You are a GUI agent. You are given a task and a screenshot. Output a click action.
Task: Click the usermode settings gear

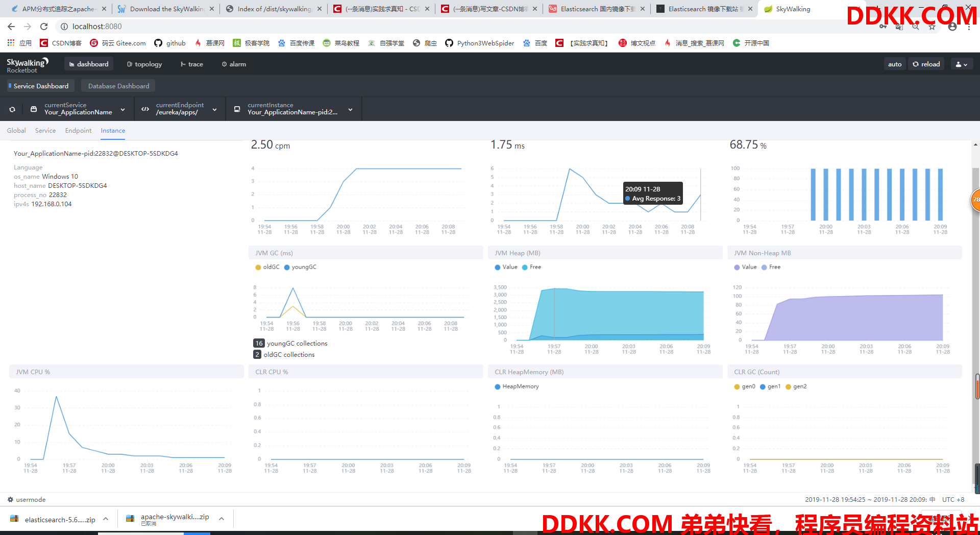[10, 499]
